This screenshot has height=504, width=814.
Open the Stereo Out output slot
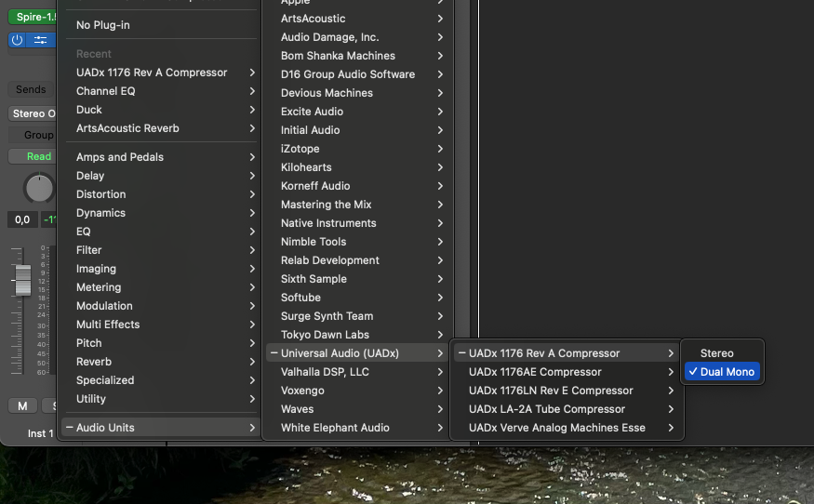[33, 113]
